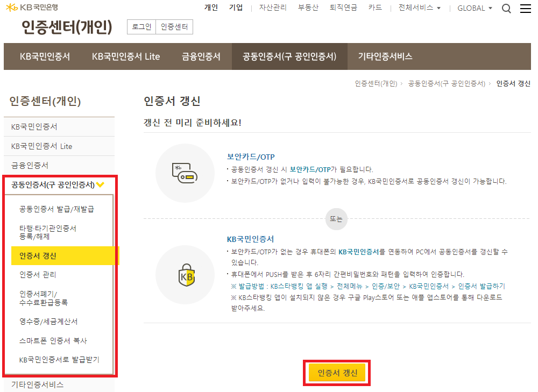Open 기타인증서비스 in the left sidebar
Viewport: 538px width, 392px height.
click(59, 385)
